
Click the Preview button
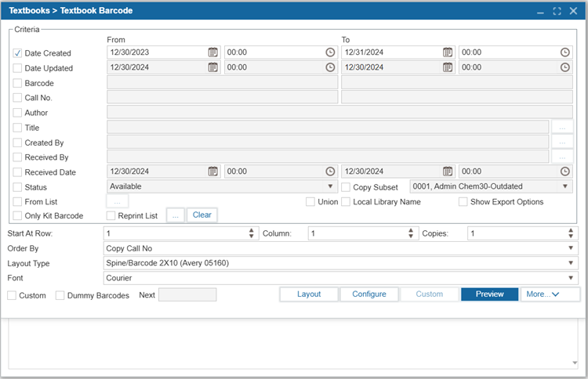coord(489,294)
